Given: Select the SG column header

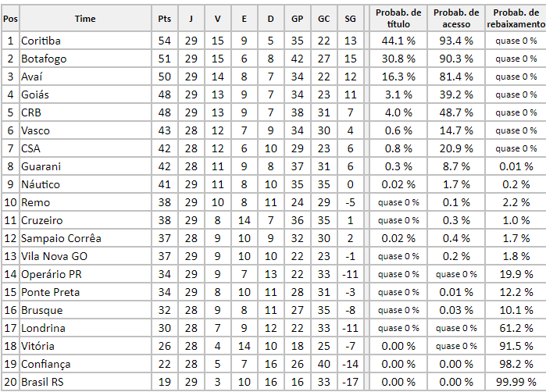Looking at the screenshot, I should [x=349, y=18].
